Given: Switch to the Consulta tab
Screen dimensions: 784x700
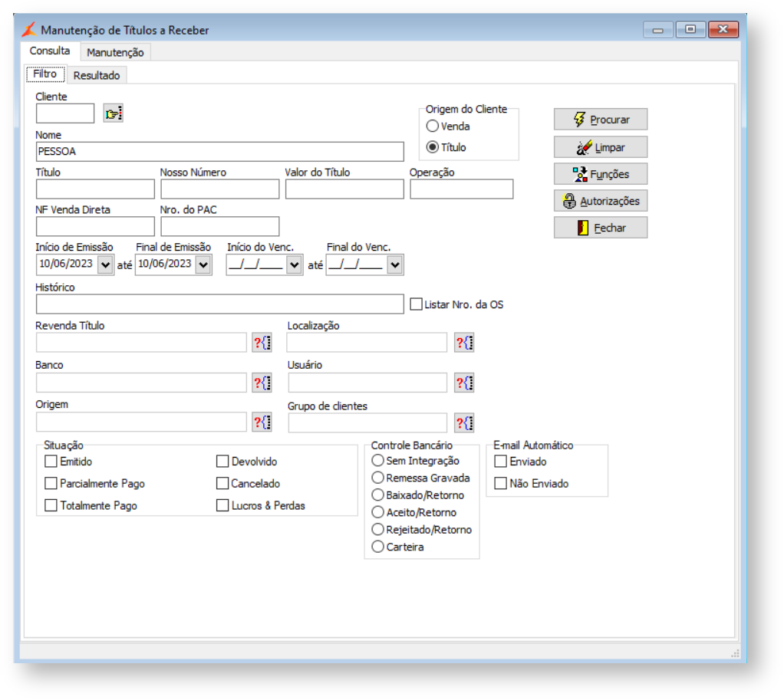Looking at the screenshot, I should pyautogui.click(x=50, y=51).
